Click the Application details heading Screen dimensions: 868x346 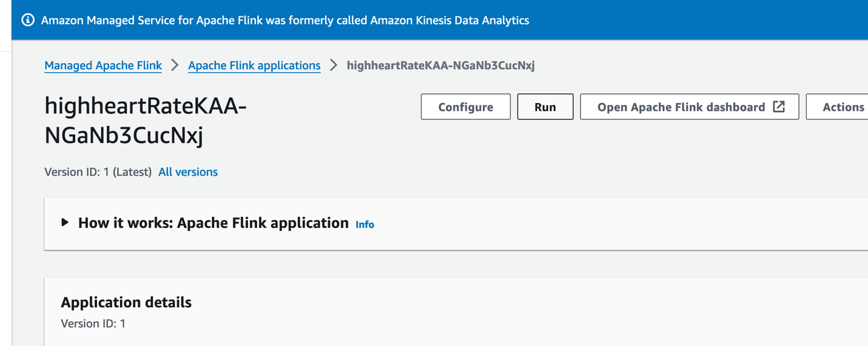click(x=126, y=302)
